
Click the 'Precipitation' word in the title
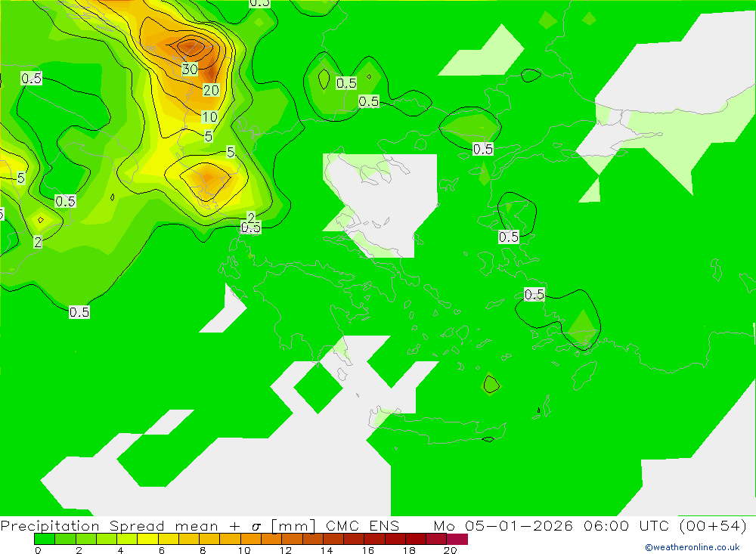click(50, 526)
